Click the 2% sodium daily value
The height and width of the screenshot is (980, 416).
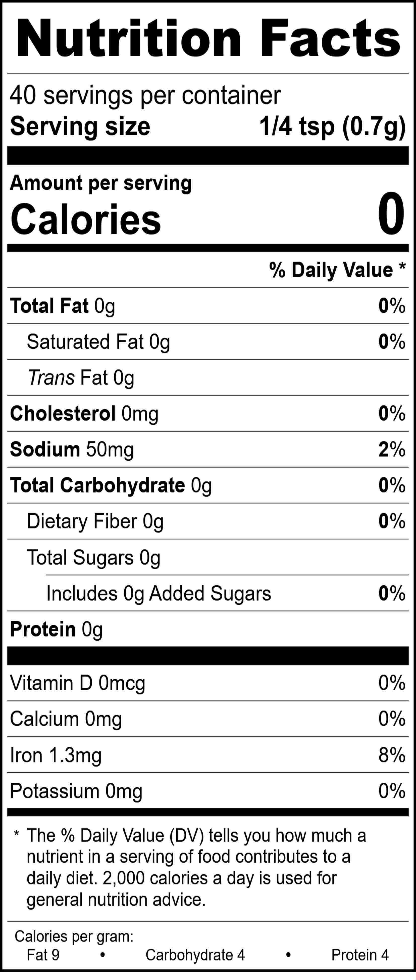click(391, 449)
